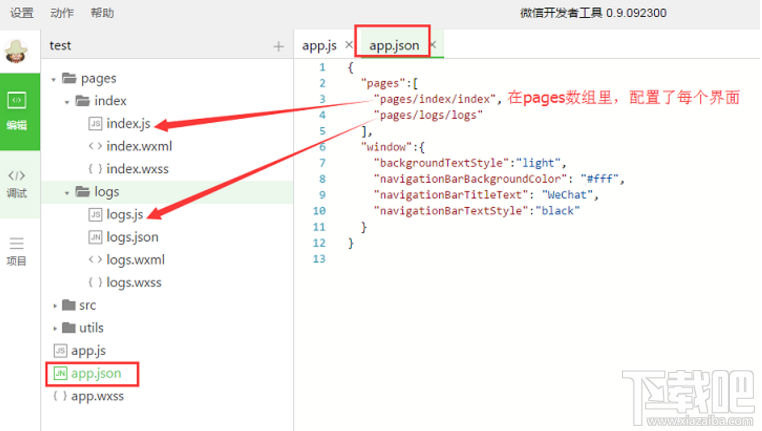The height and width of the screenshot is (431, 762).
Task: Select the utils folder icon
Action: point(69,328)
